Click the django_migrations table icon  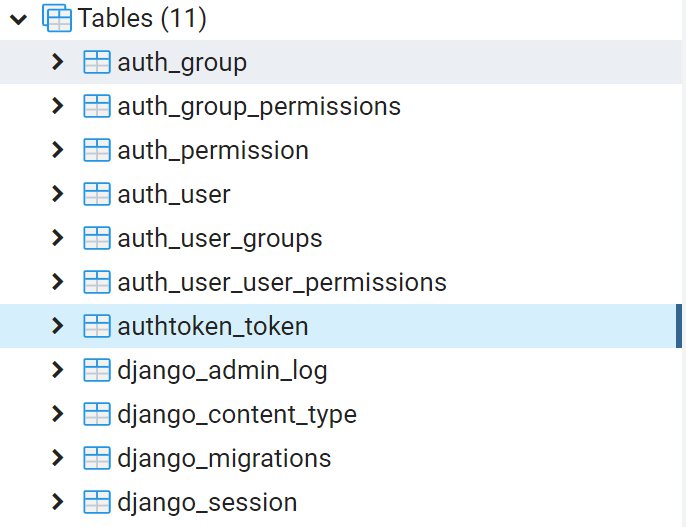click(97, 458)
